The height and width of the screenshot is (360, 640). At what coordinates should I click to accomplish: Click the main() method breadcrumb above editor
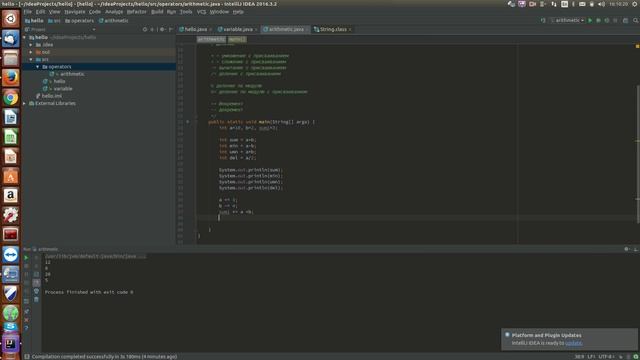tap(237, 40)
